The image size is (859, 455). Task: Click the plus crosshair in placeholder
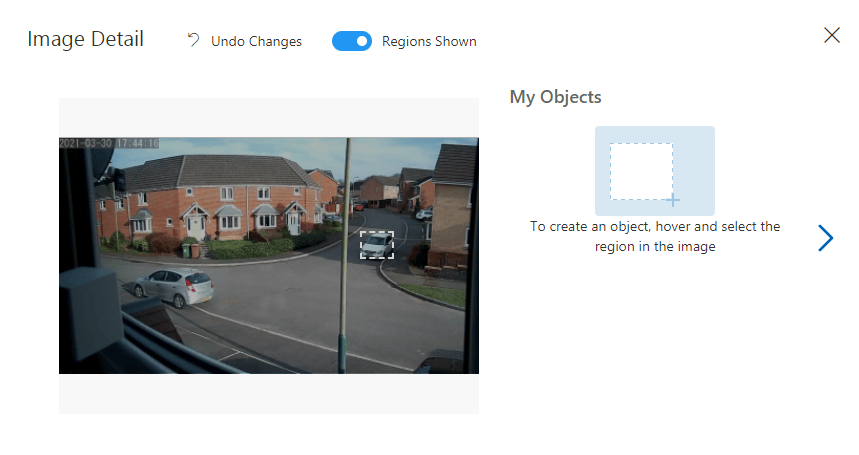[673, 200]
